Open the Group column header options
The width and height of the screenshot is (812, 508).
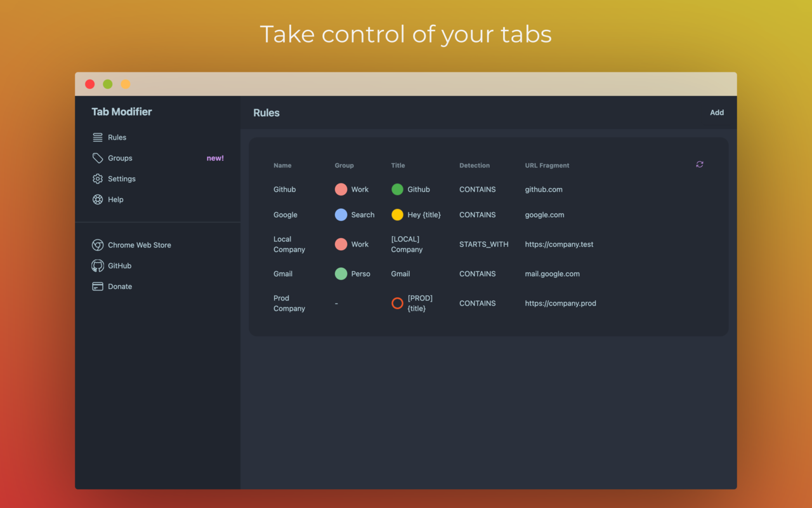pos(344,165)
